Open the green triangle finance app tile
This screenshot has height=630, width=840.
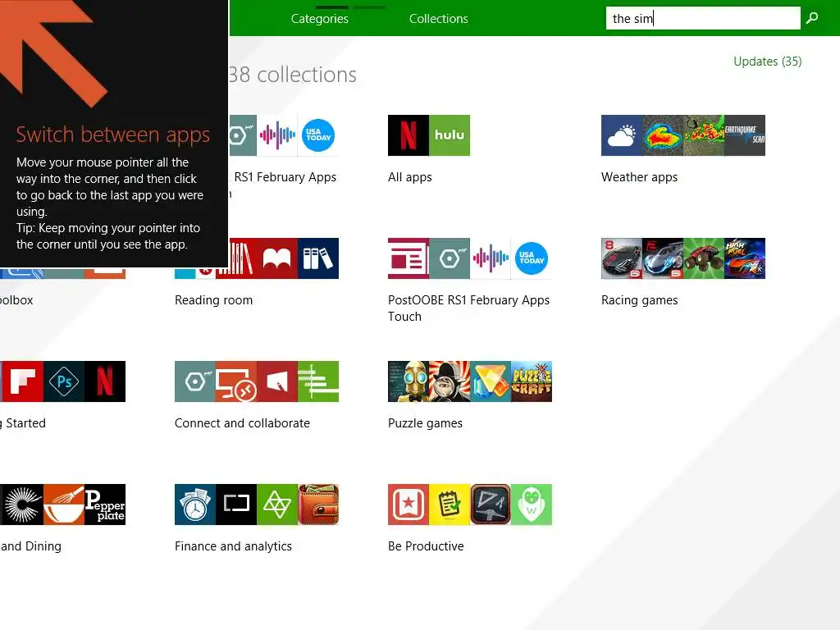(x=277, y=504)
